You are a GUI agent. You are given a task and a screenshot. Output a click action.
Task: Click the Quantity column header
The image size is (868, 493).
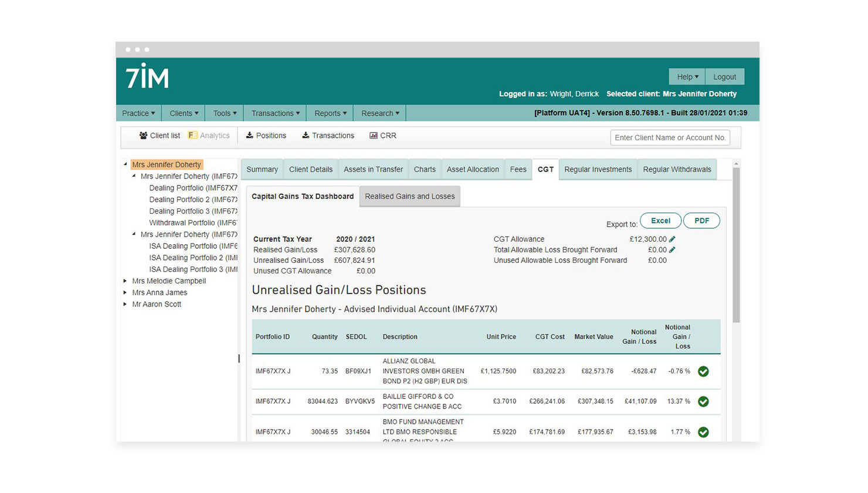[325, 337]
